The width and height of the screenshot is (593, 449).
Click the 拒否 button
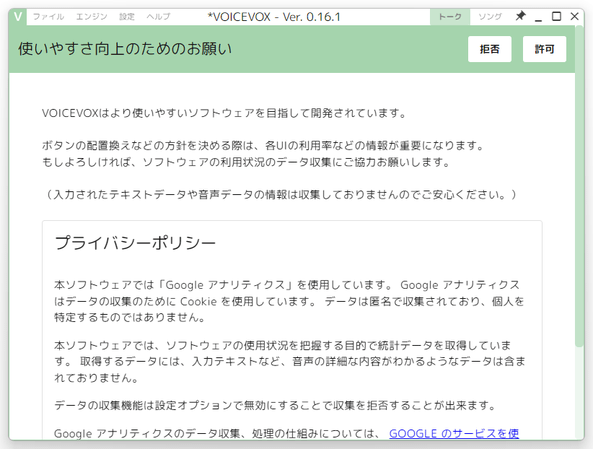tap(490, 49)
